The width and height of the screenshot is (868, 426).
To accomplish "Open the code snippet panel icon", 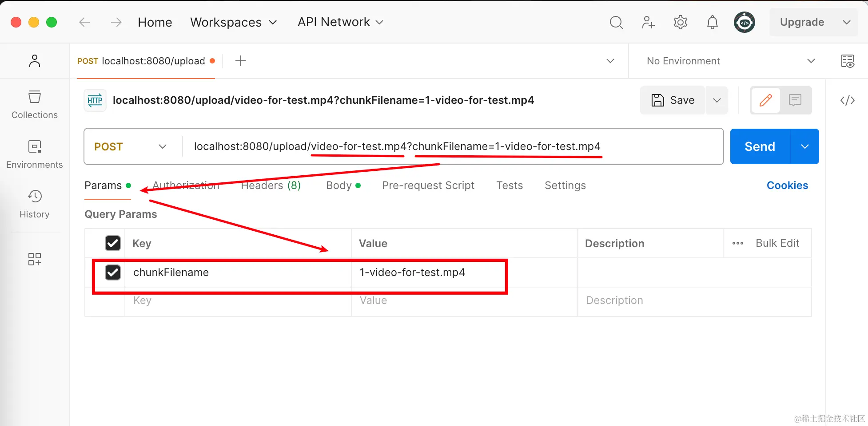I will [848, 100].
